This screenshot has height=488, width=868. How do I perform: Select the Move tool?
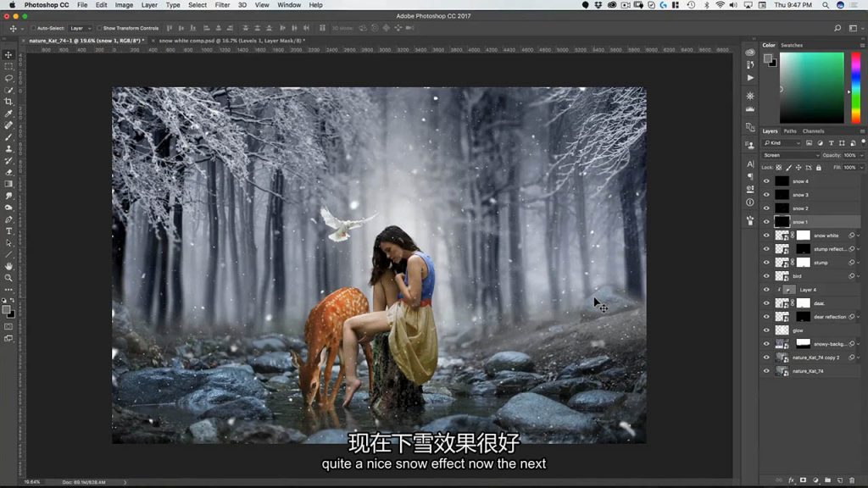point(8,55)
